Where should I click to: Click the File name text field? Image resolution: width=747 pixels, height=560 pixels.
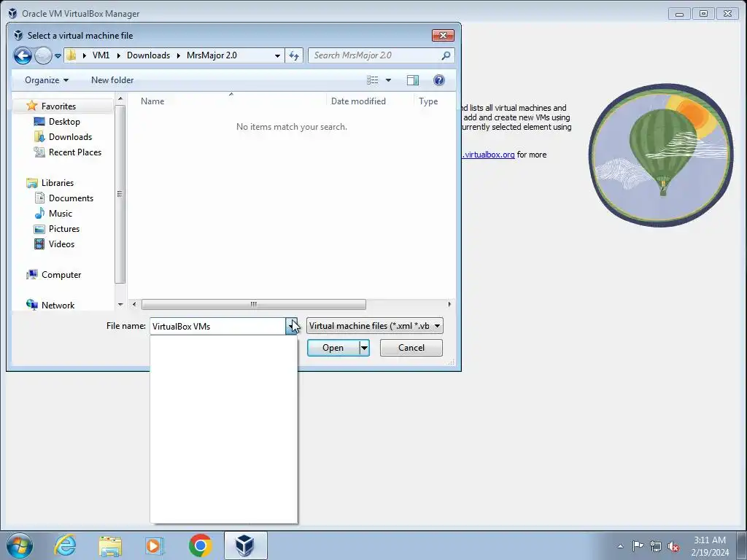click(x=217, y=326)
